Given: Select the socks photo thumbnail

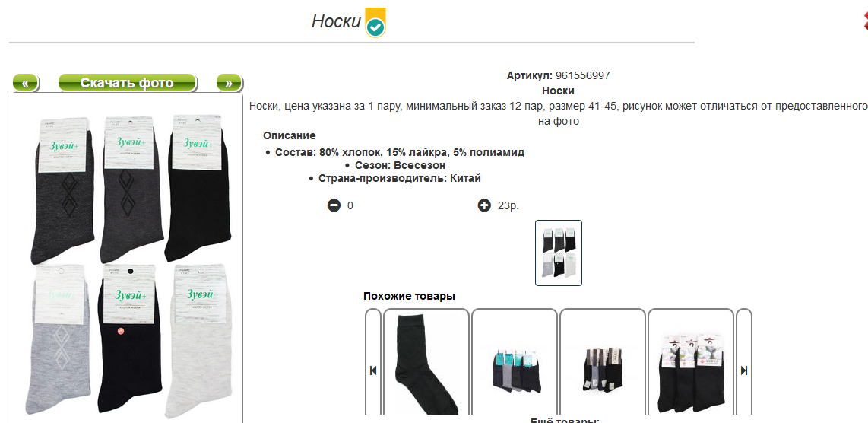Looking at the screenshot, I should pos(559,253).
